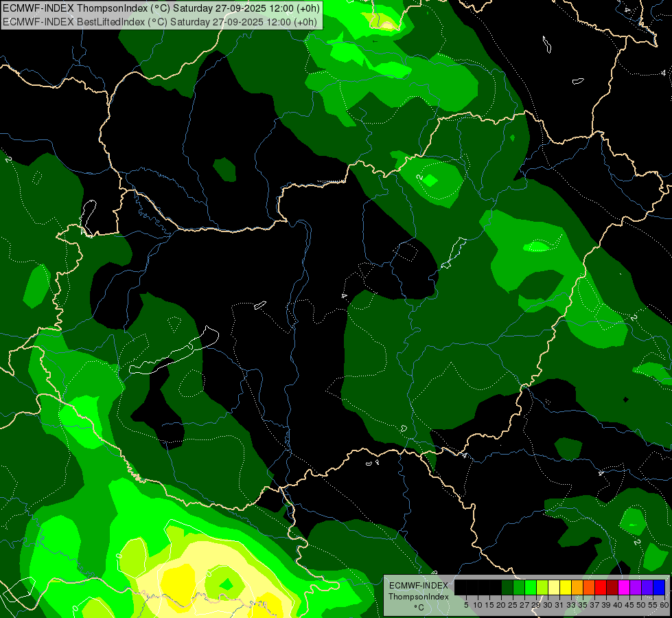The width and height of the screenshot is (672, 618).
Task: Select the dark orange legend swatch (35–37)
Action: click(x=589, y=587)
